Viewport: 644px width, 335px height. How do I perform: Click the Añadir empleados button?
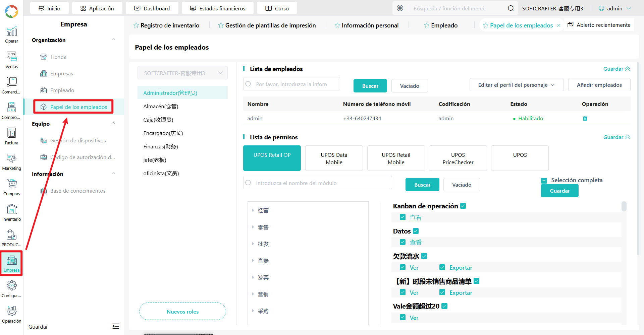tap(599, 85)
